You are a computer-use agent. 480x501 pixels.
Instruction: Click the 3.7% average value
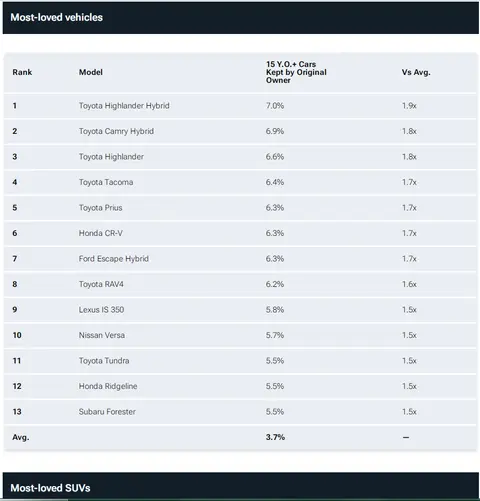click(275, 437)
